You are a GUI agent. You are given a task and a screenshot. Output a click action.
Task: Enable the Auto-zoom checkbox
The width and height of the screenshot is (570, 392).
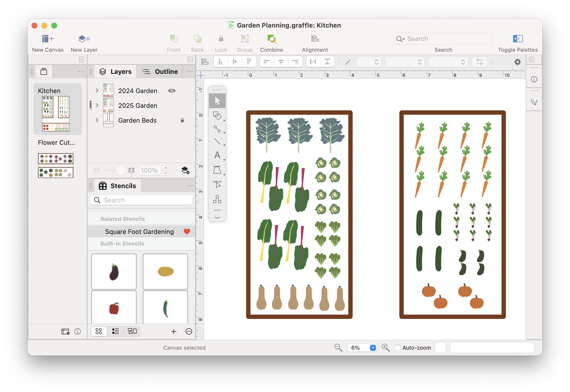(397, 348)
